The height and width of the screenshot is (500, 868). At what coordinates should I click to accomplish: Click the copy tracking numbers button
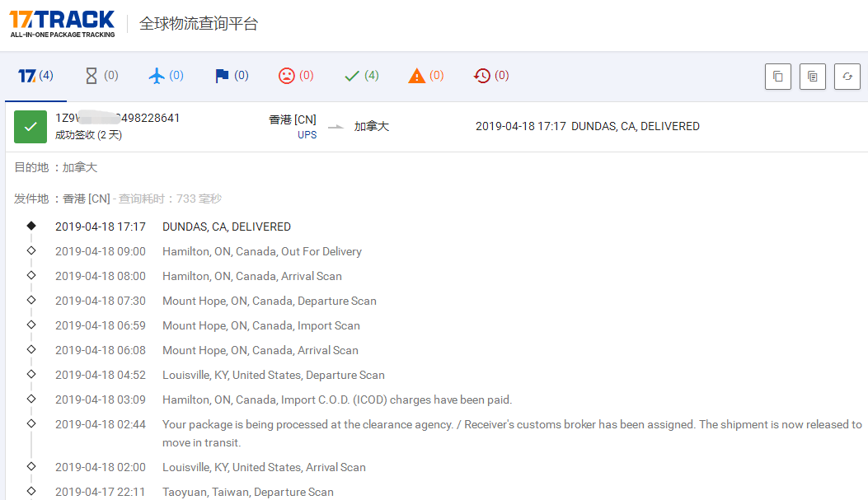(777, 77)
